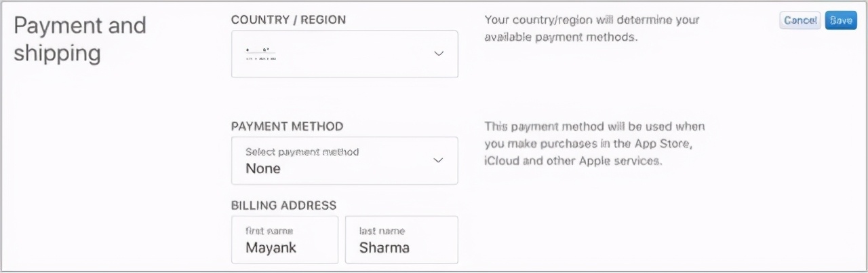868x273 pixels.
Task: Click the COUNTRY / REGION section label
Action: pyautogui.click(x=288, y=20)
